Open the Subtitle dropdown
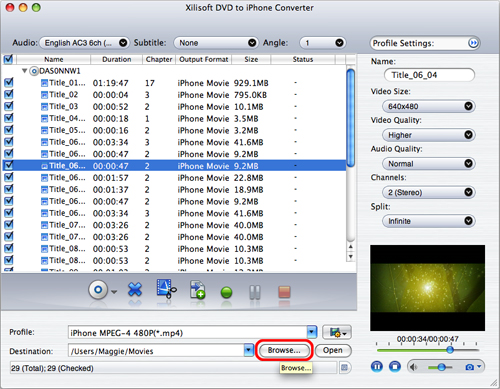 [x=216, y=43]
